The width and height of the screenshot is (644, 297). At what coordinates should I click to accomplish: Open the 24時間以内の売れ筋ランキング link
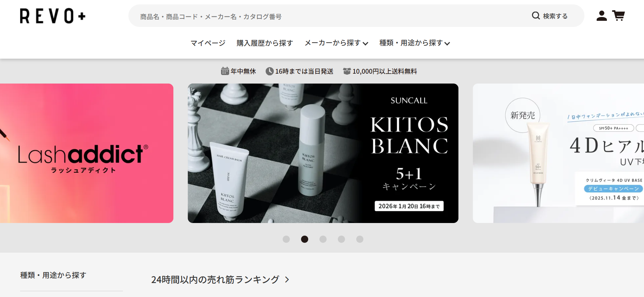pos(215,280)
